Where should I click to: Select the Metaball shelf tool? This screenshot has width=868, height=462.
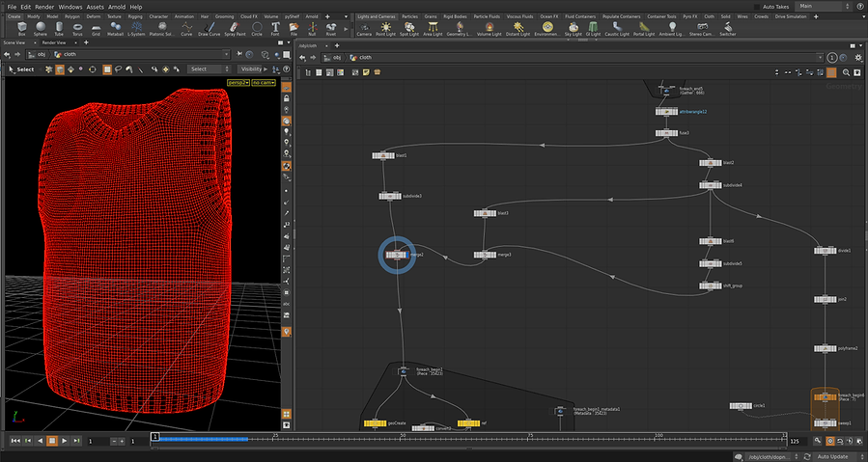(115, 29)
